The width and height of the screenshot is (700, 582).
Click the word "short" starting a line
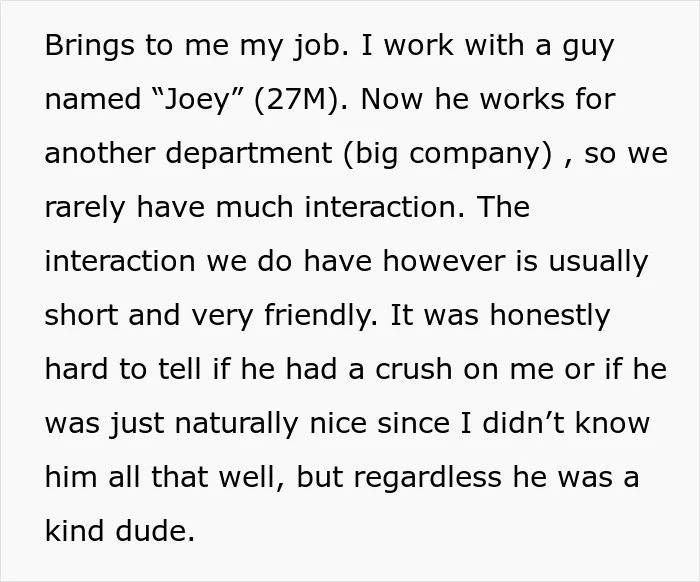coord(81,315)
